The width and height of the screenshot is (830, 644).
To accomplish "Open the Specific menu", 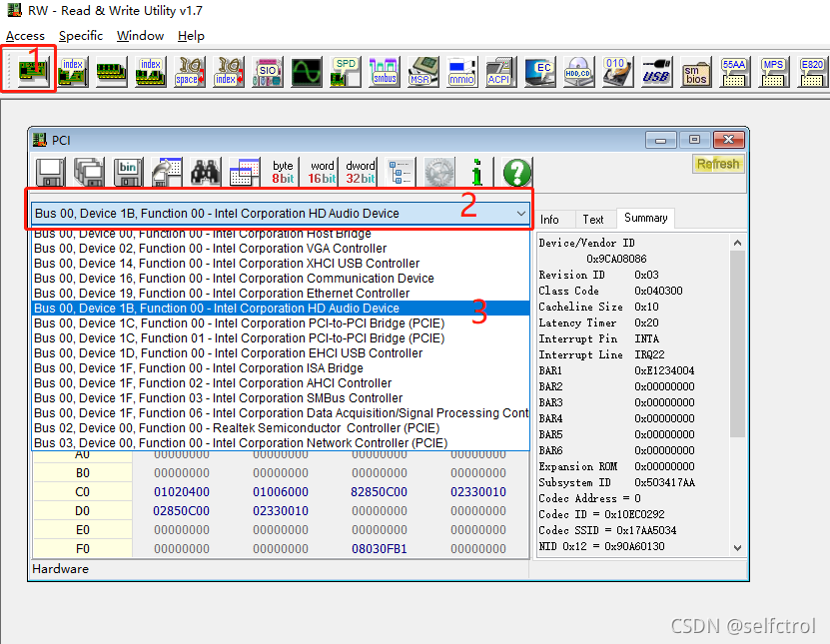I will point(81,36).
